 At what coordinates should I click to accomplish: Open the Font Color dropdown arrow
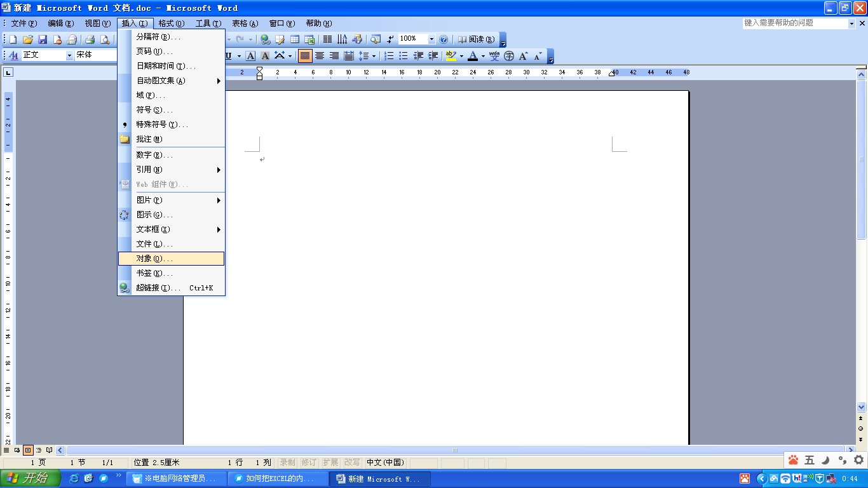(x=483, y=56)
